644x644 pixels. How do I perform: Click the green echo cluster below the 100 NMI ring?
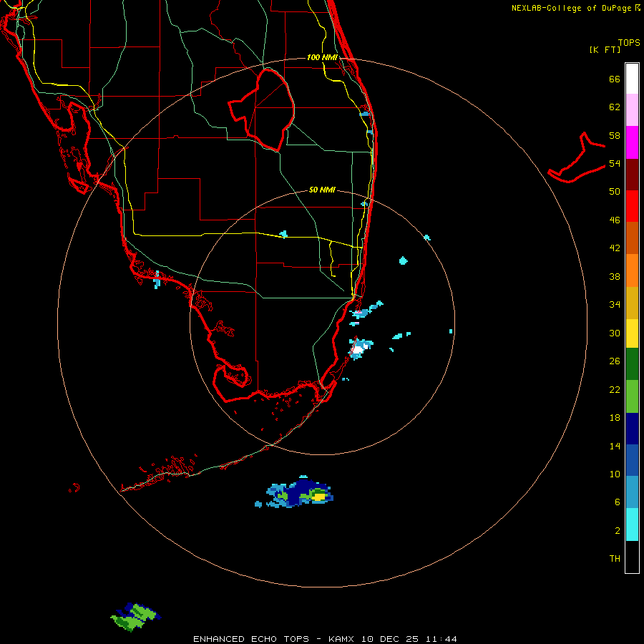click(135, 617)
